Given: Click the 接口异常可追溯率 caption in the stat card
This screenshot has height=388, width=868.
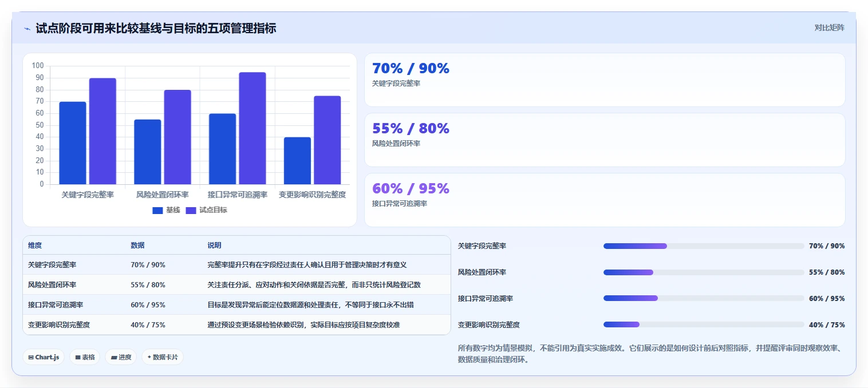Looking at the screenshot, I should 400,204.
